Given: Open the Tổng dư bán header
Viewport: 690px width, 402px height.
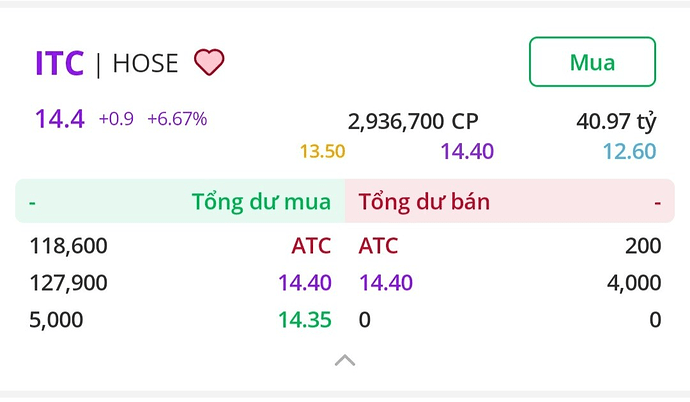Looking at the screenshot, I should (424, 202).
